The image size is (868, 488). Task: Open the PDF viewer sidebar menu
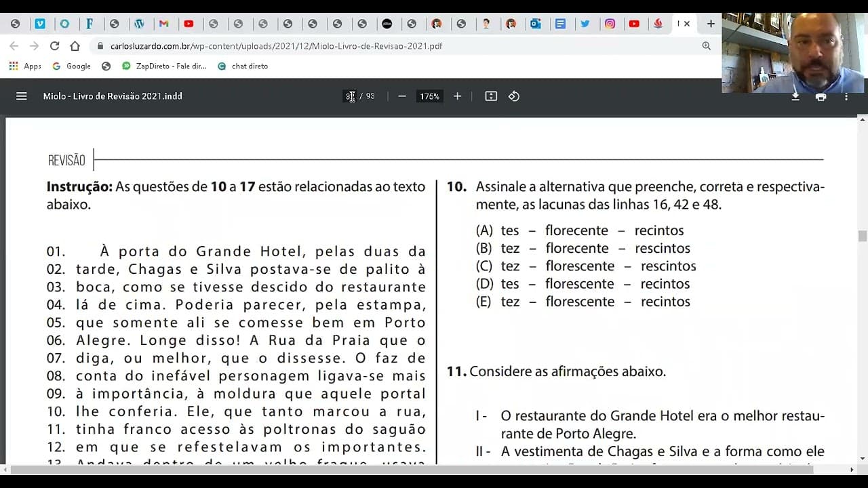point(22,96)
